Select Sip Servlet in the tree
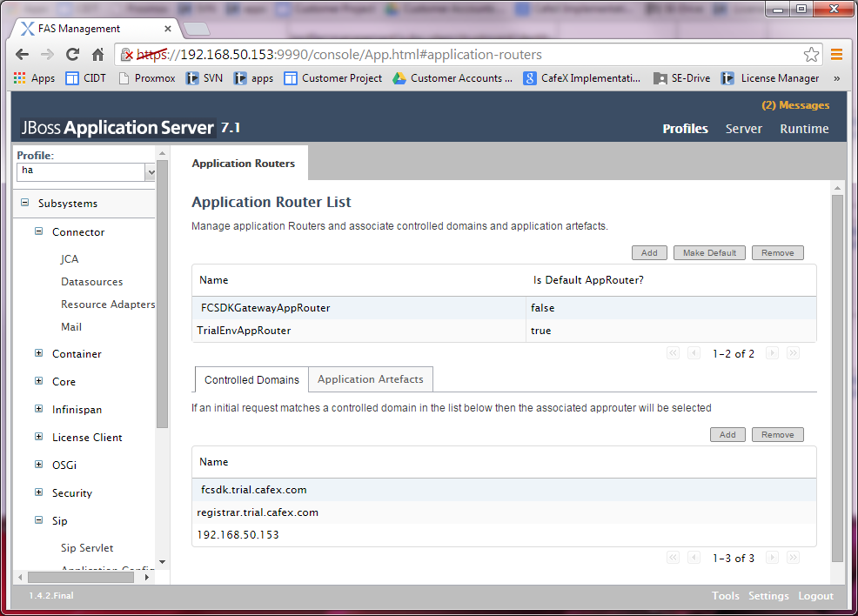This screenshot has width=858, height=616. point(87,547)
